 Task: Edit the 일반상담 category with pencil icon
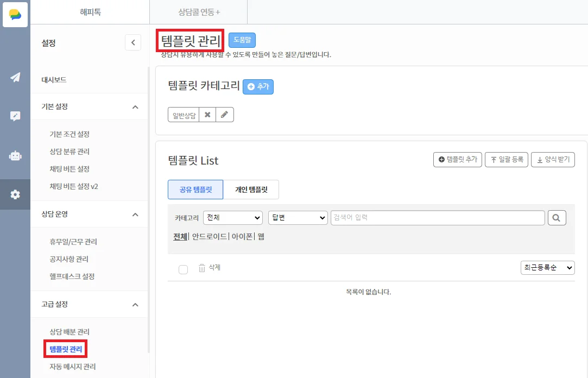(225, 115)
